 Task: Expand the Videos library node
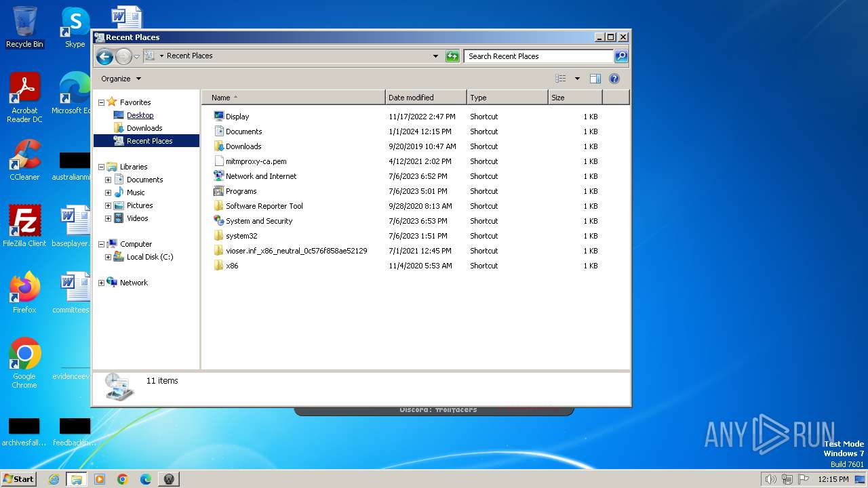click(x=108, y=218)
